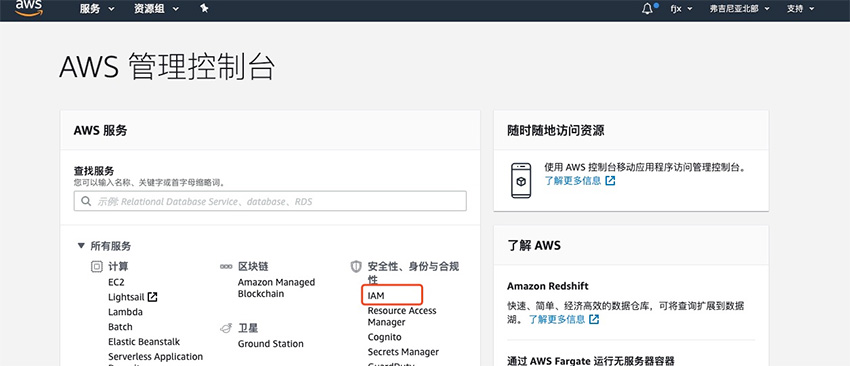Click the 通过 AWS Fargate 运行无服务器容器 heading

[590, 361]
